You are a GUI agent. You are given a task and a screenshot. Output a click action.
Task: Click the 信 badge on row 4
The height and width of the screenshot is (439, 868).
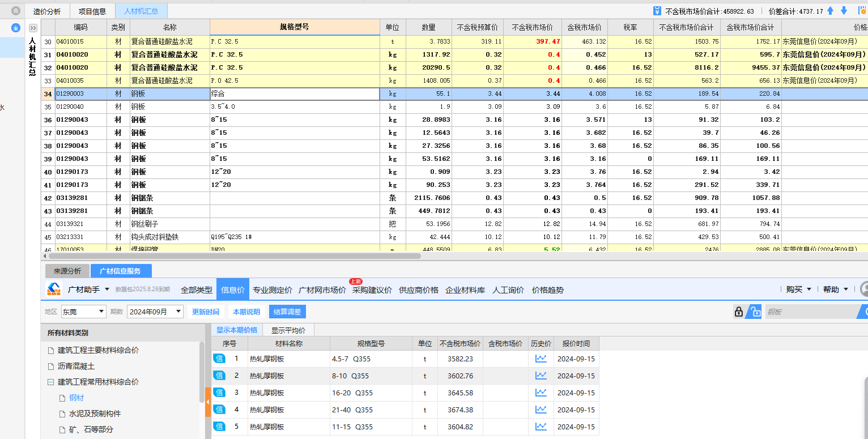click(219, 410)
